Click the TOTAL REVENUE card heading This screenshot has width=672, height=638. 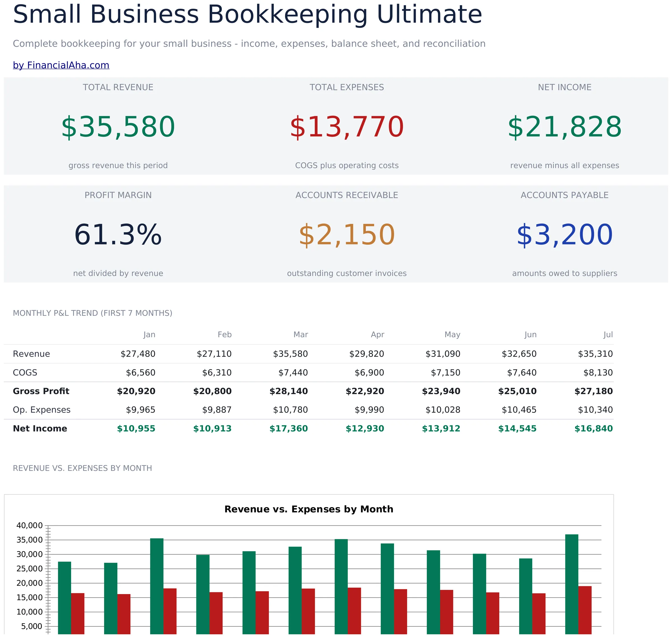click(118, 87)
